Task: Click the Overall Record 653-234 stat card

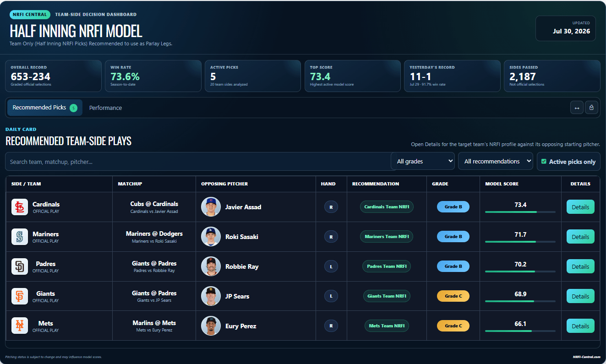Action: click(x=54, y=76)
